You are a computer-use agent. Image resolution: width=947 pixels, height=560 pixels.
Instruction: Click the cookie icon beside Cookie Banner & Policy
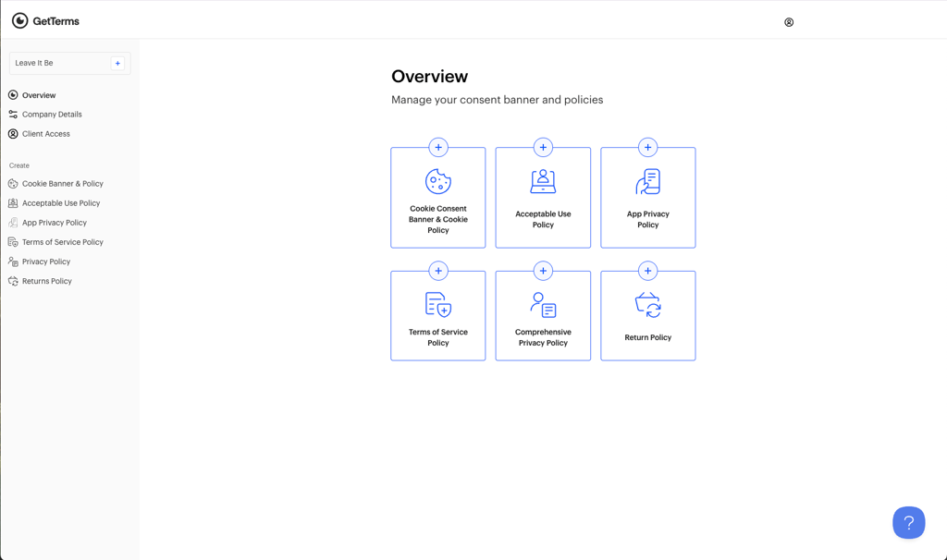click(13, 184)
